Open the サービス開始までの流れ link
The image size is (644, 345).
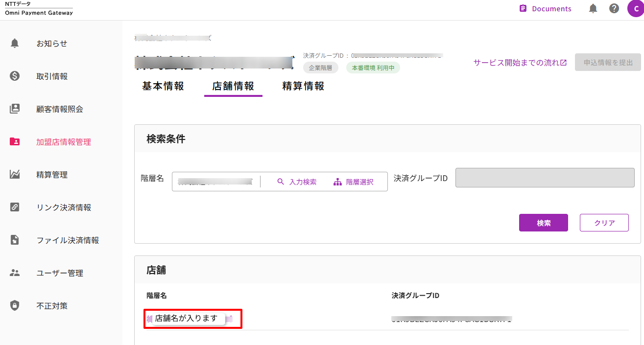pyautogui.click(x=520, y=63)
